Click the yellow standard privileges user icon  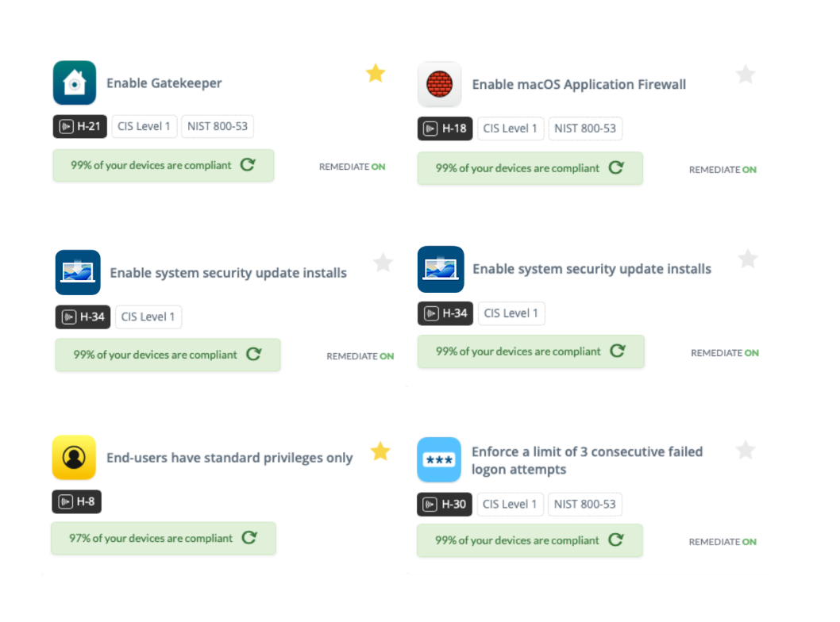74,457
